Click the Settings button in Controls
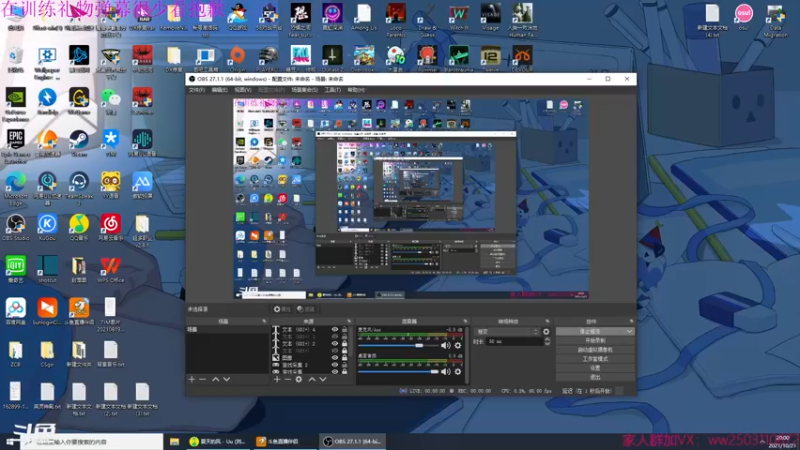 coord(595,368)
